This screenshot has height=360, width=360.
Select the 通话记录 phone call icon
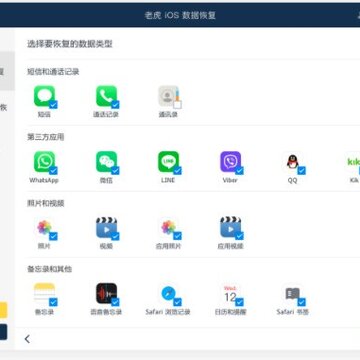[x=106, y=96]
